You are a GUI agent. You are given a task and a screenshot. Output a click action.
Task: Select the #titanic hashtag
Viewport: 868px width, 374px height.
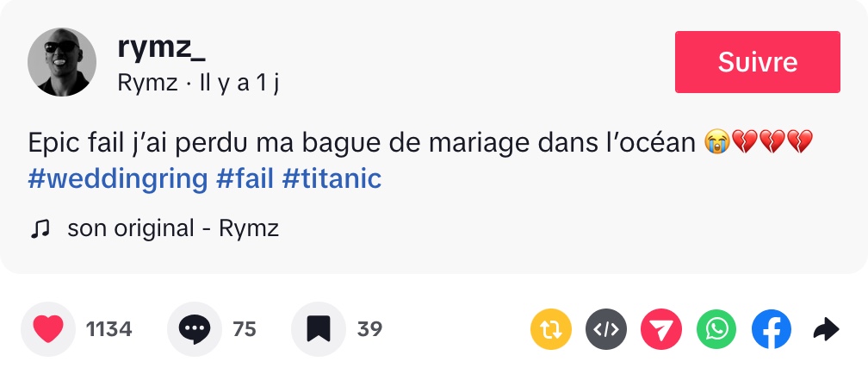(331, 179)
